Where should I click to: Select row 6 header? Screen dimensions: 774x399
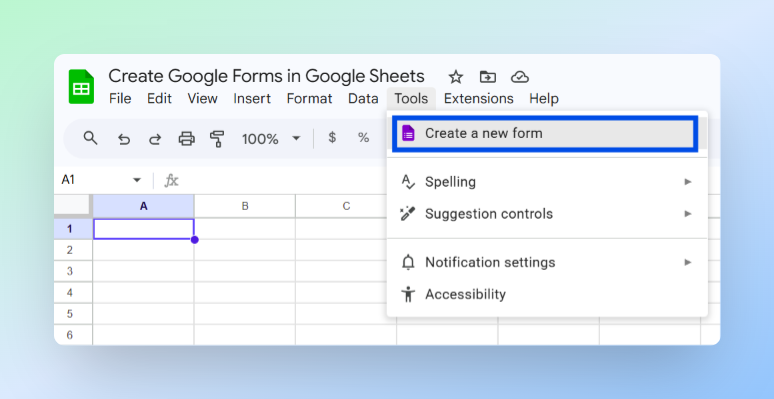[73, 335]
